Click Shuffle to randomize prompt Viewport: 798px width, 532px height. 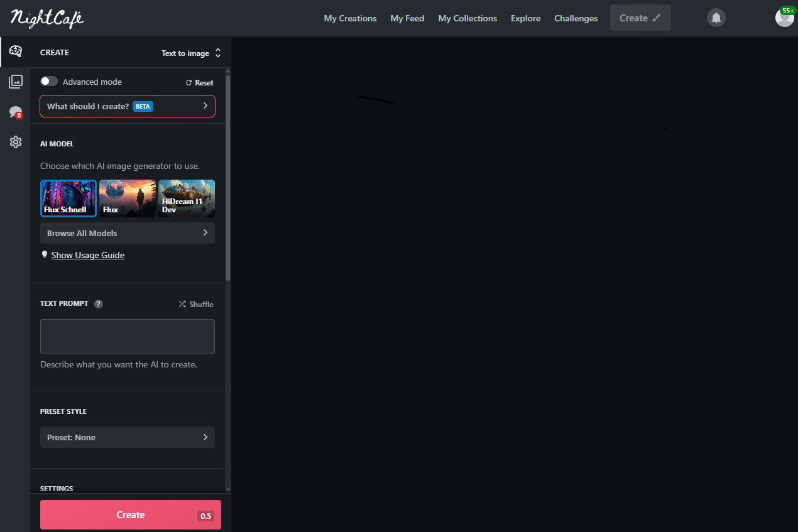tap(195, 304)
